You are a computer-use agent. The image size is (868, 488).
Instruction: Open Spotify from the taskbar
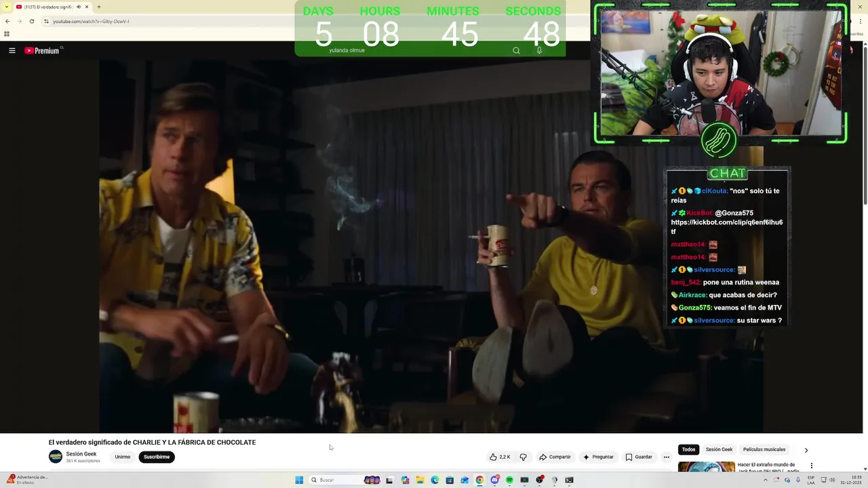[509, 480]
